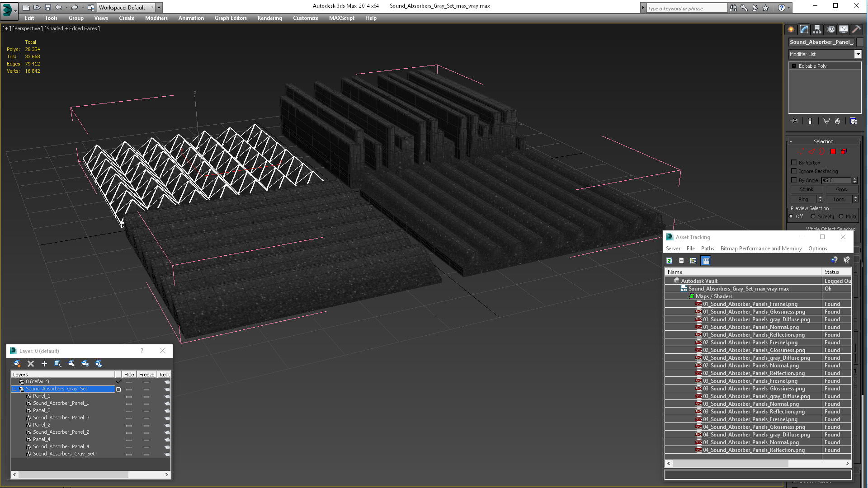The image size is (868, 488).
Task: Open the Hierarchy command panel tab
Action: pyautogui.click(x=817, y=29)
